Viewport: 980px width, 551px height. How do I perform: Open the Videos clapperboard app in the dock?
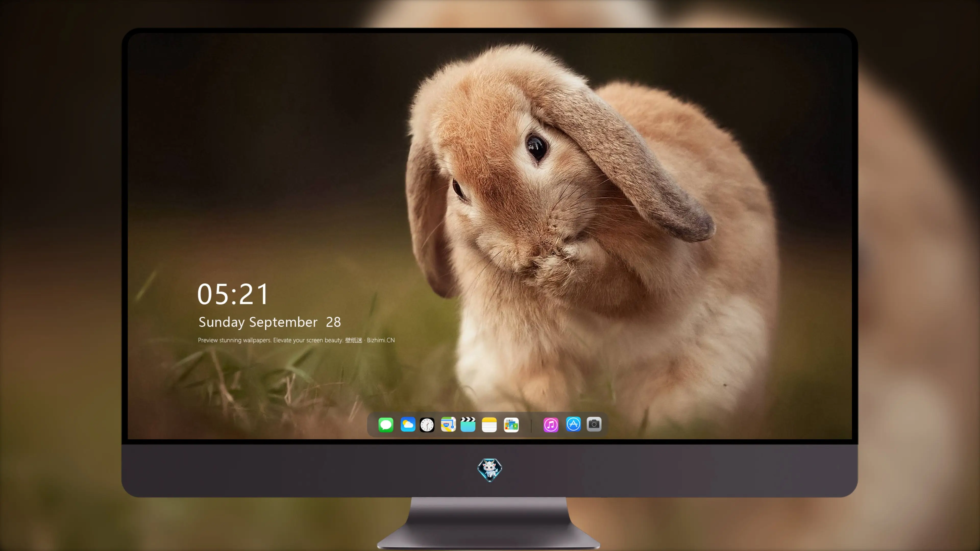(468, 424)
